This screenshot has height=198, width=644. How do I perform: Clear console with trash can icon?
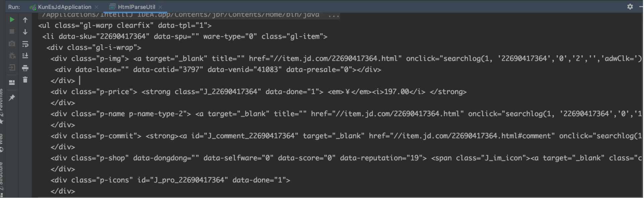(x=25, y=80)
